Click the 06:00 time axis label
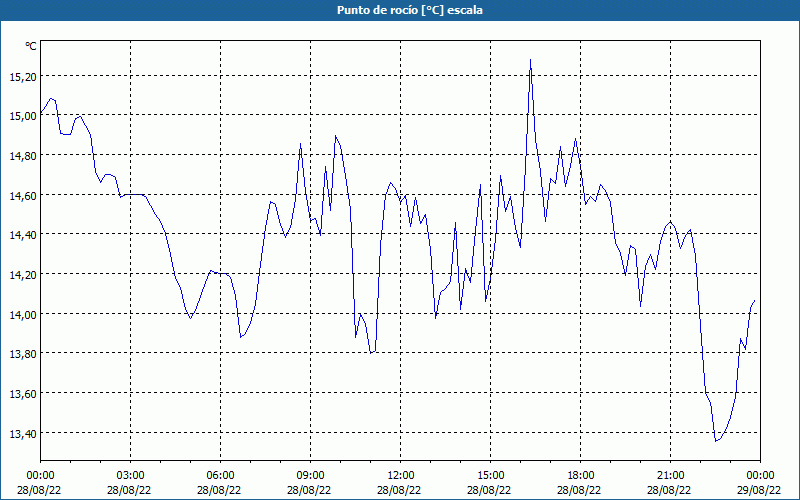Image resolution: width=800 pixels, height=500 pixels. coord(220,476)
